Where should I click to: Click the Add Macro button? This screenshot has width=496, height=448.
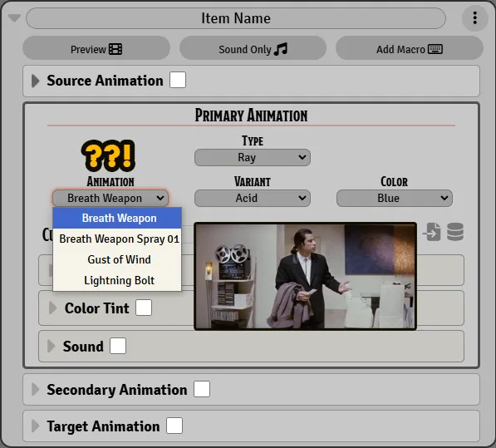click(x=409, y=49)
